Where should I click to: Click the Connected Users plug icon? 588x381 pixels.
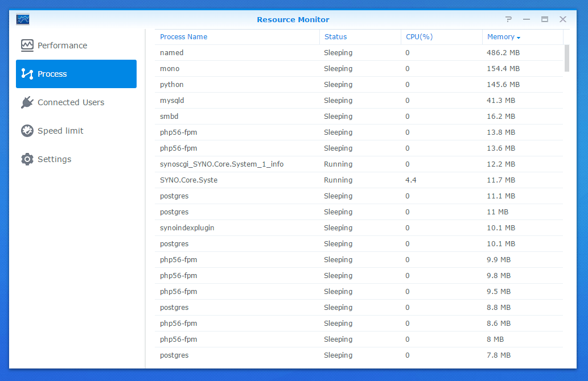27,102
